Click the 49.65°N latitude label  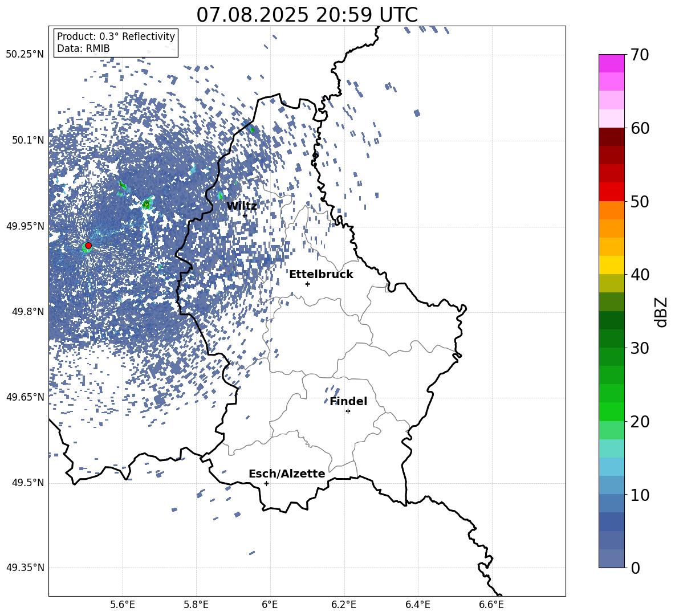tap(25, 397)
